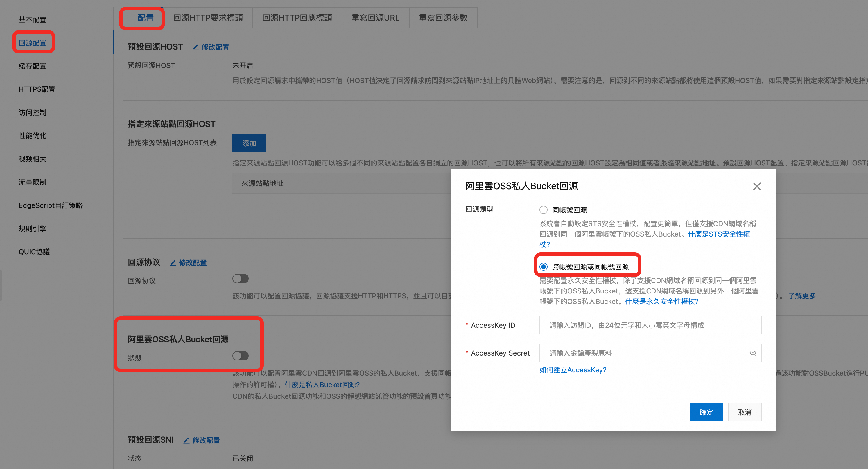868x469 pixels.
Task: Go to 缓存配置 in the sidebar
Action: (x=32, y=66)
